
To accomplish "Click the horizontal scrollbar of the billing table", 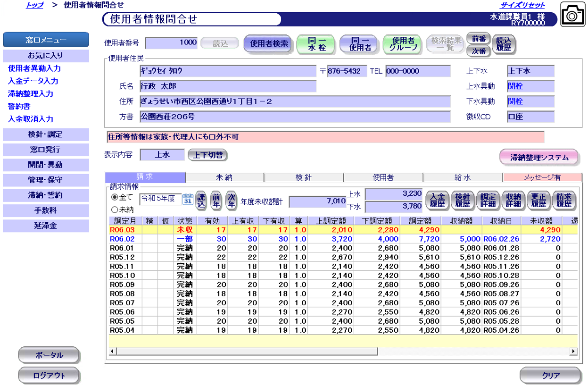I will coord(247,352).
